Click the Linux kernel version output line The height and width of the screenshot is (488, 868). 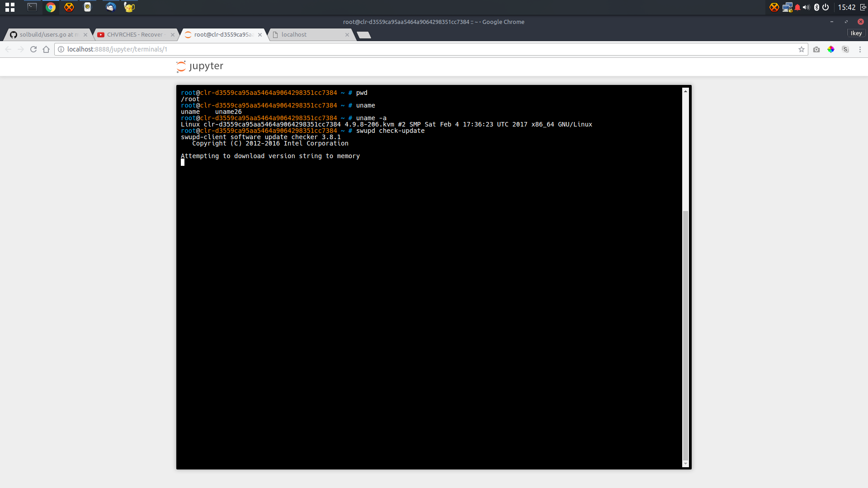pos(387,124)
